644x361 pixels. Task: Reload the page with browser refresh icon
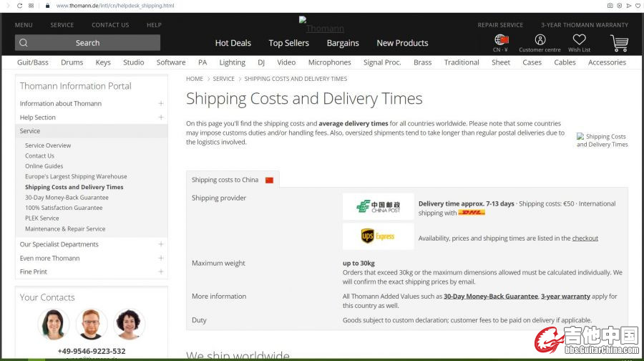[x=19, y=6]
